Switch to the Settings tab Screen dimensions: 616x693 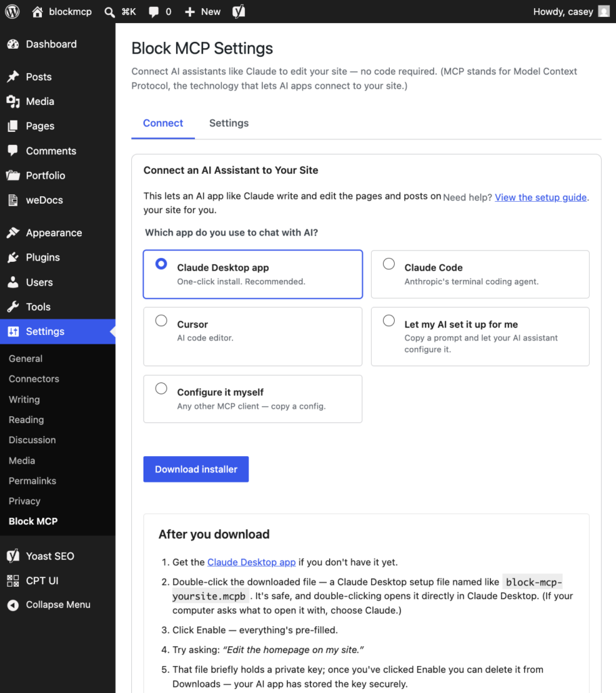(229, 123)
